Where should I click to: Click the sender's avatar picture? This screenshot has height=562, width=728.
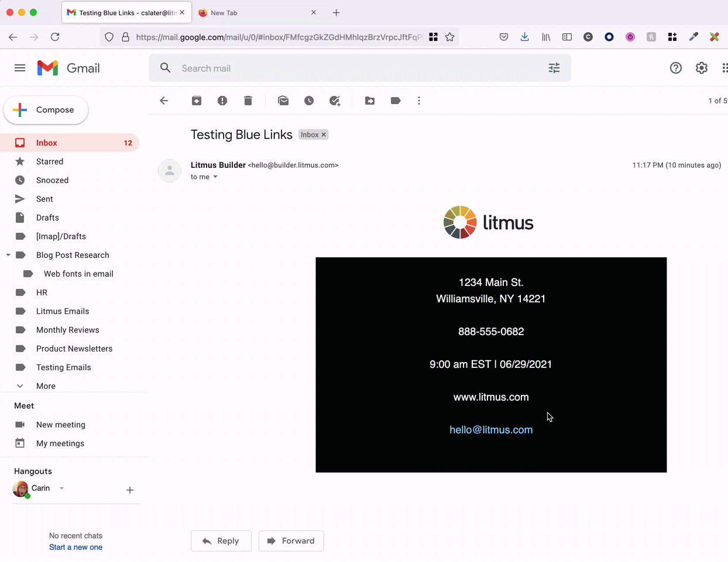click(x=170, y=171)
